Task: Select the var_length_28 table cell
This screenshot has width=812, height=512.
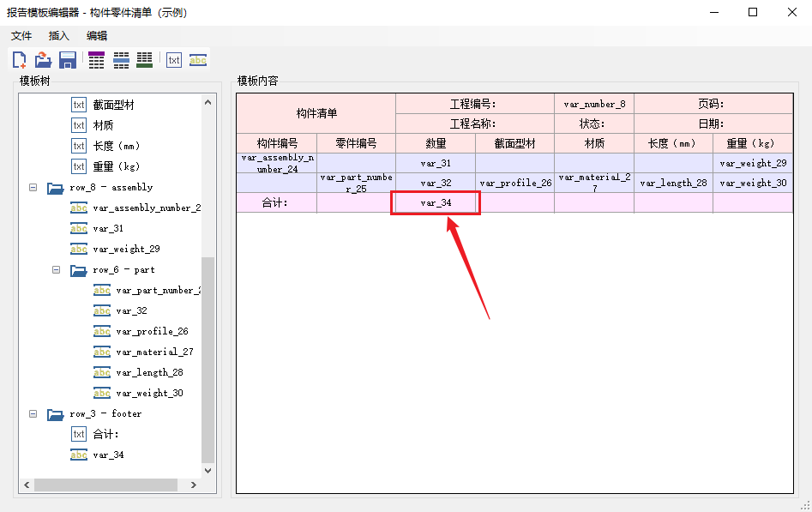Action: pos(673,183)
